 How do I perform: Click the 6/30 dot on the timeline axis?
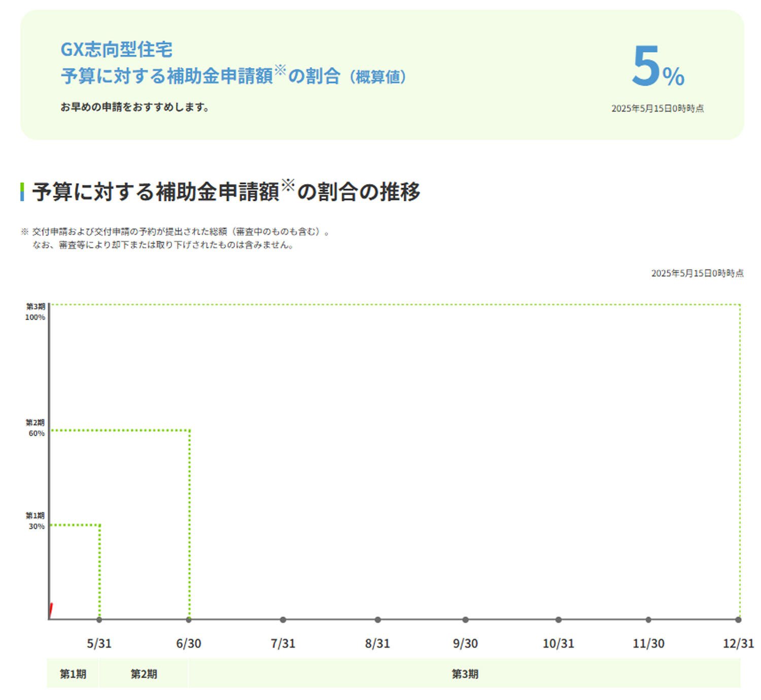click(189, 619)
